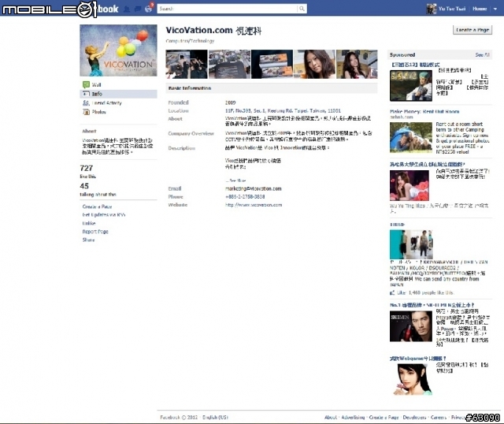Click the SK-II MEN ad image
The width and height of the screenshot is (504, 424).
coord(411,326)
